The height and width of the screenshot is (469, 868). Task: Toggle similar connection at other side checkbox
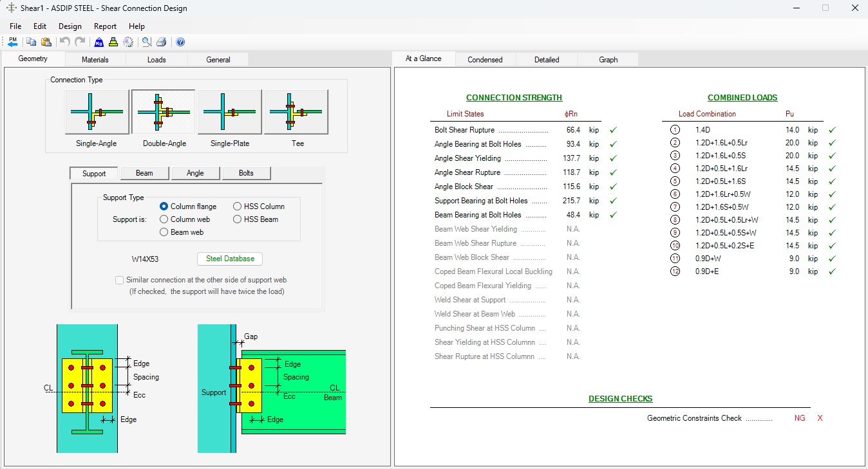(119, 280)
